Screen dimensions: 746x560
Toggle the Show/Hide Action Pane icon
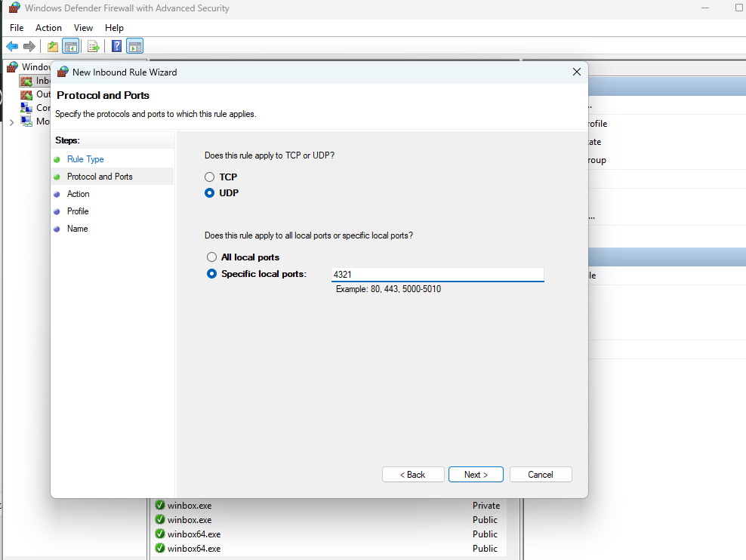[x=135, y=46]
